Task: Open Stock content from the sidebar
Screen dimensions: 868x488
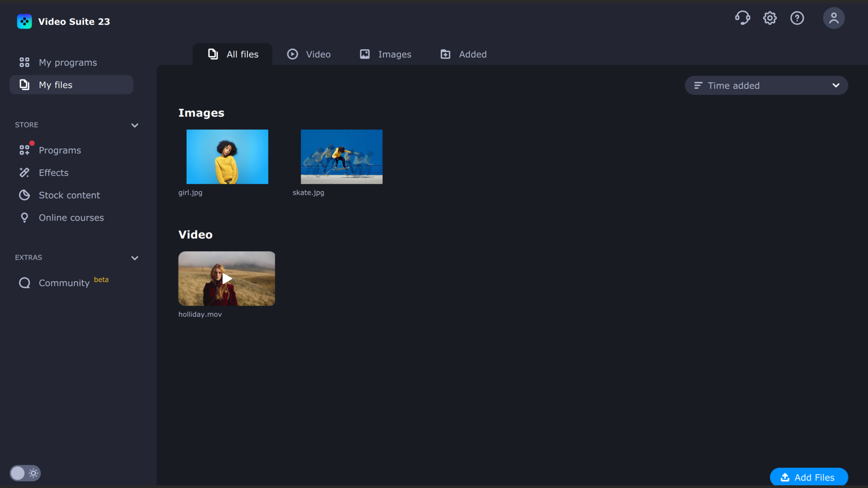Action: (24, 195)
